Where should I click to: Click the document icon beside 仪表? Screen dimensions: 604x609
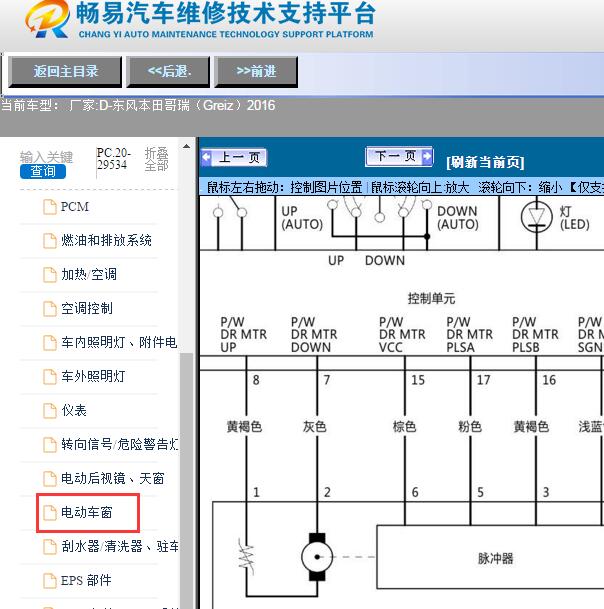click(x=50, y=410)
